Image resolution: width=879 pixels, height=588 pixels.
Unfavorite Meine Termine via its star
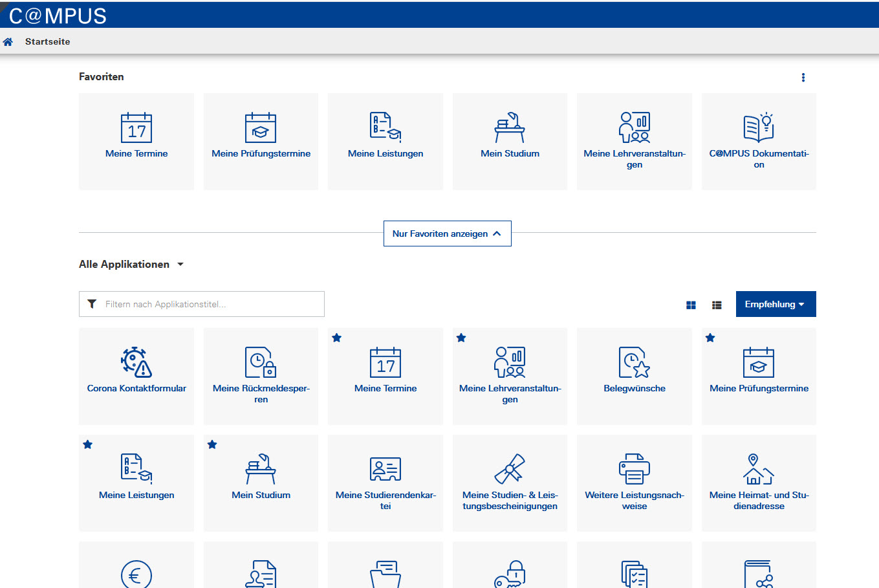pyautogui.click(x=336, y=338)
